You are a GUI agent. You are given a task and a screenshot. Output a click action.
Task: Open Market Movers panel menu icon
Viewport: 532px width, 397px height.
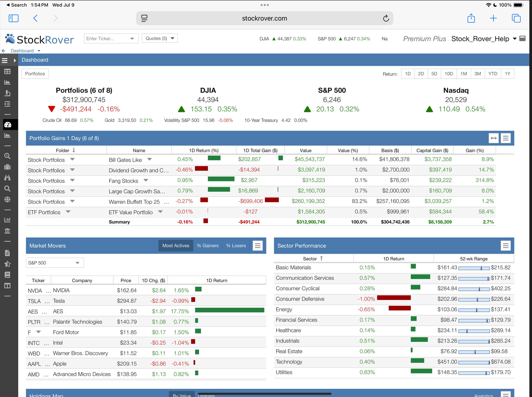click(258, 246)
